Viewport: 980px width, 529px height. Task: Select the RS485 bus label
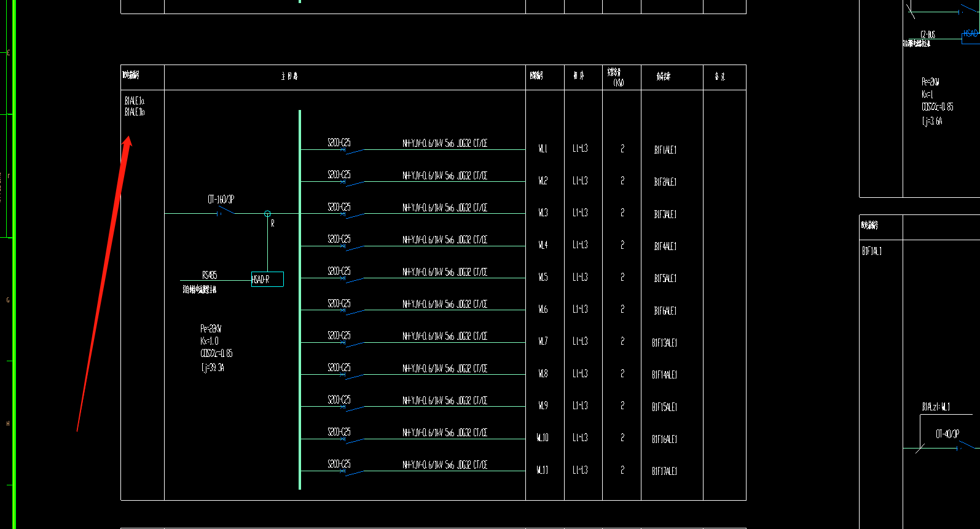pos(210,275)
